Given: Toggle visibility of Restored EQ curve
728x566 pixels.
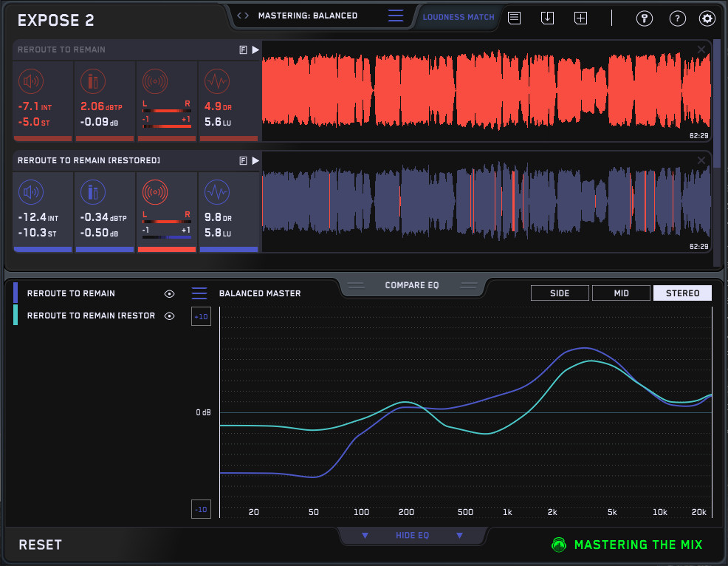Looking at the screenshot, I should pyautogui.click(x=170, y=316).
